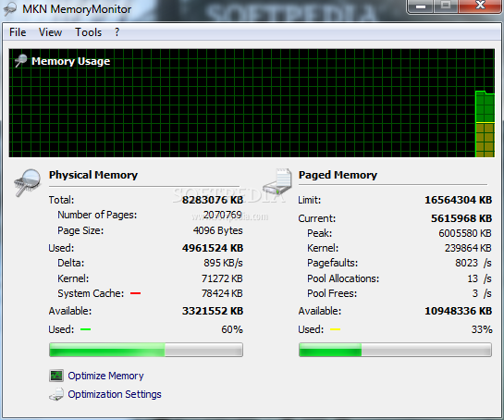Click paged Kernel value 239864 KB
Viewport: 504px width, 420px height.
click(x=468, y=248)
